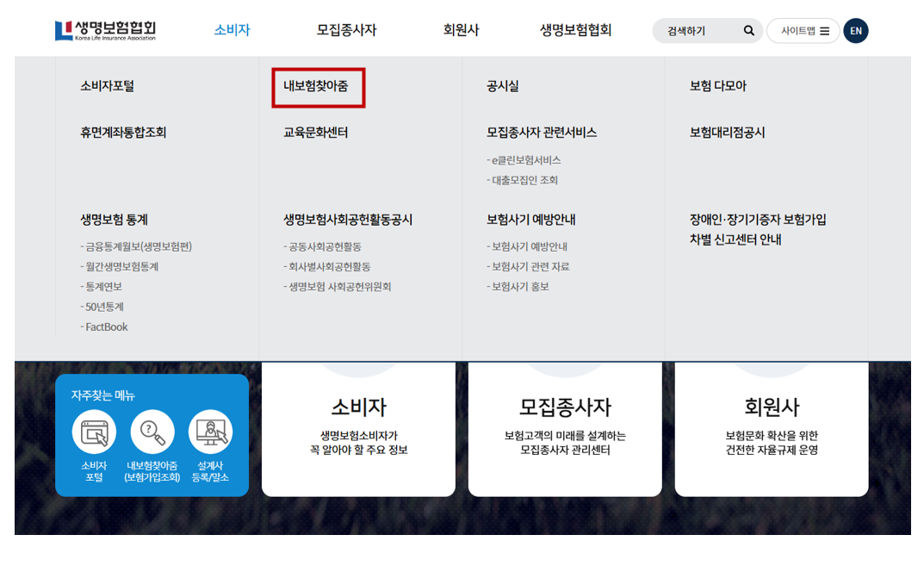Open the 내보험찾아줌 magnifier shortcut icon

click(152, 432)
